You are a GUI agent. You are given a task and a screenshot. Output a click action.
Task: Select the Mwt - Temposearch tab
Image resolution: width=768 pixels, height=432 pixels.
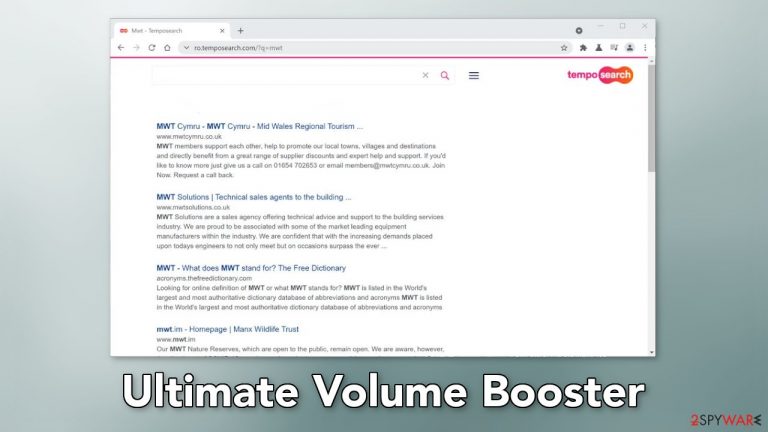pos(172,30)
